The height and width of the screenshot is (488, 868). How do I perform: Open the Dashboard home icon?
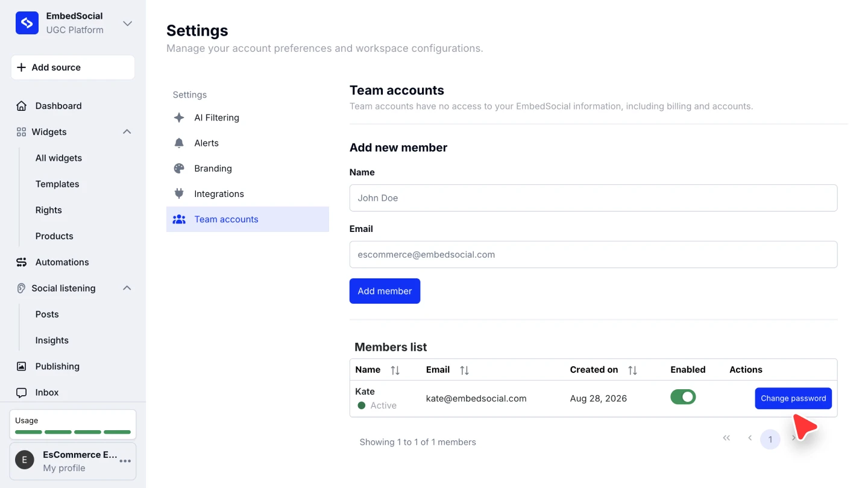coord(21,106)
